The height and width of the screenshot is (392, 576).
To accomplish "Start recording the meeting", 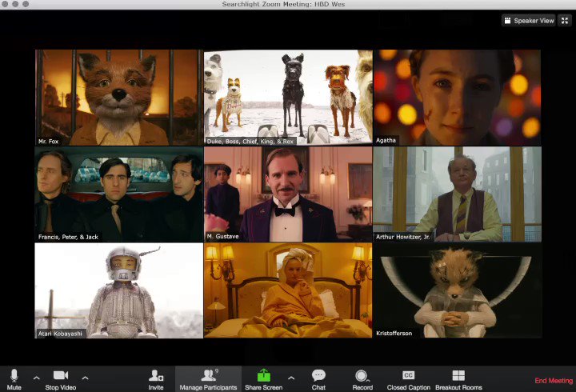I will 362,380.
